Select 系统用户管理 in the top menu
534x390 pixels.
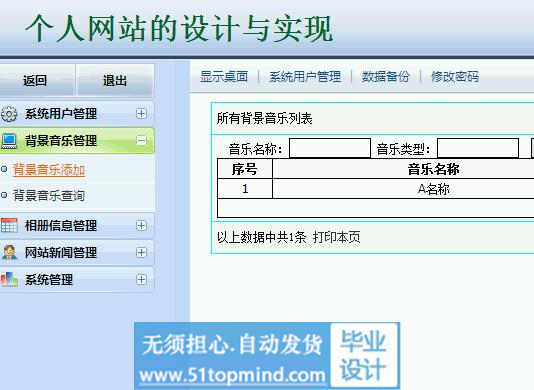coord(305,77)
